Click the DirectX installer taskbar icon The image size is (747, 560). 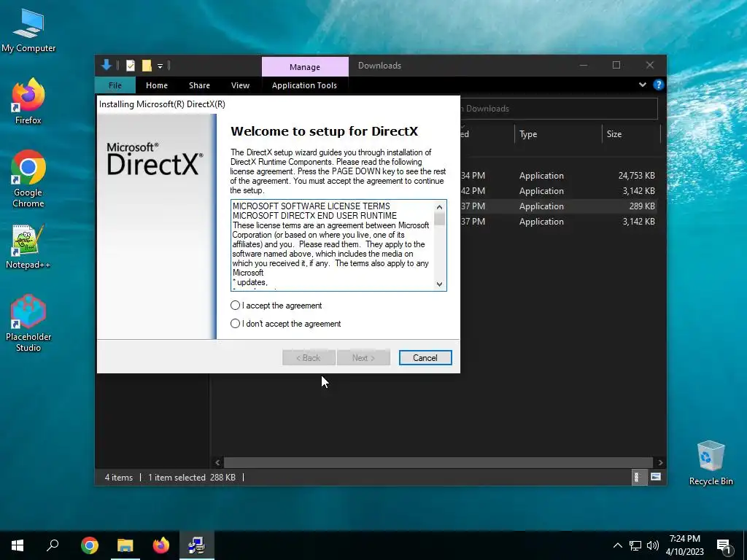click(x=197, y=545)
